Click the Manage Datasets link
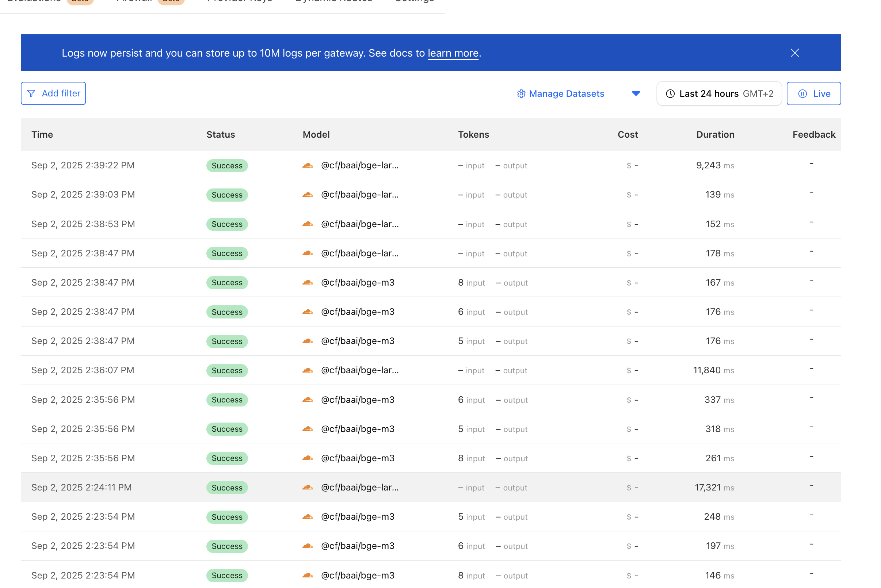881x588 pixels. click(x=566, y=94)
